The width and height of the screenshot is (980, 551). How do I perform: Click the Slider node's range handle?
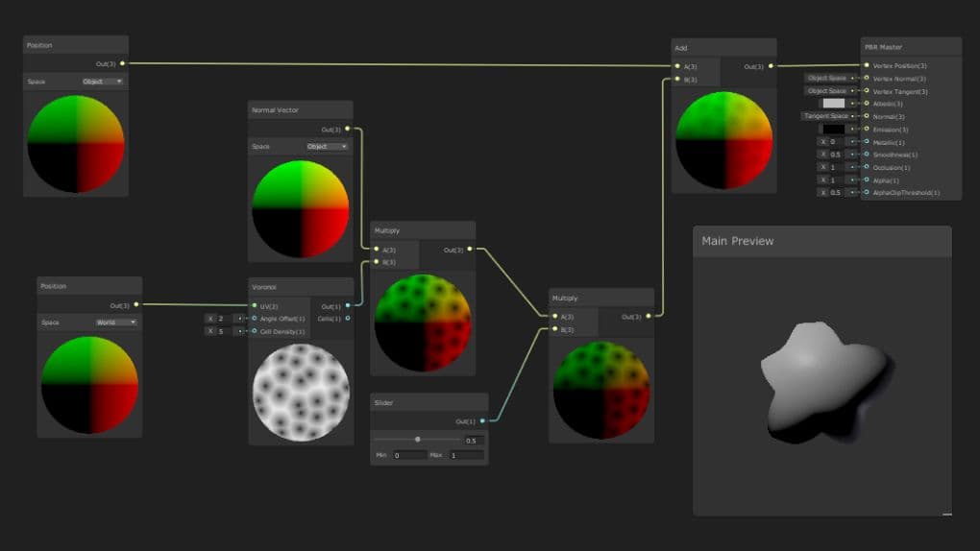coord(418,440)
